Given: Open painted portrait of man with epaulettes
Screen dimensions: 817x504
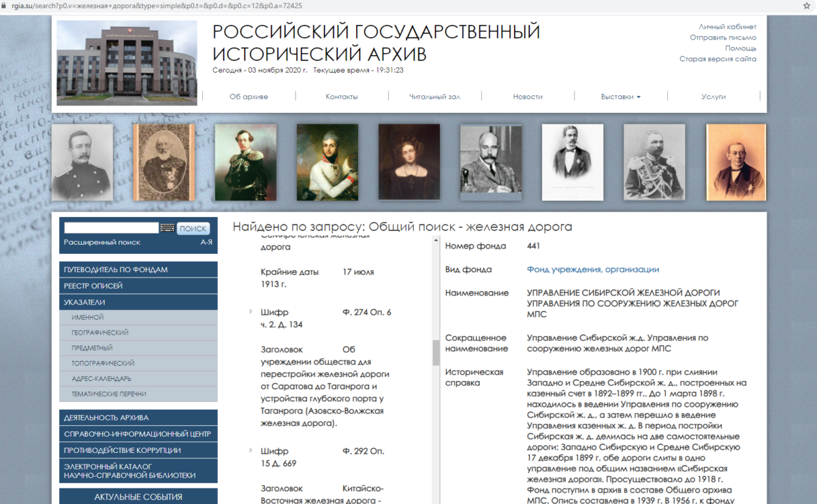Looking at the screenshot, I should [x=246, y=162].
